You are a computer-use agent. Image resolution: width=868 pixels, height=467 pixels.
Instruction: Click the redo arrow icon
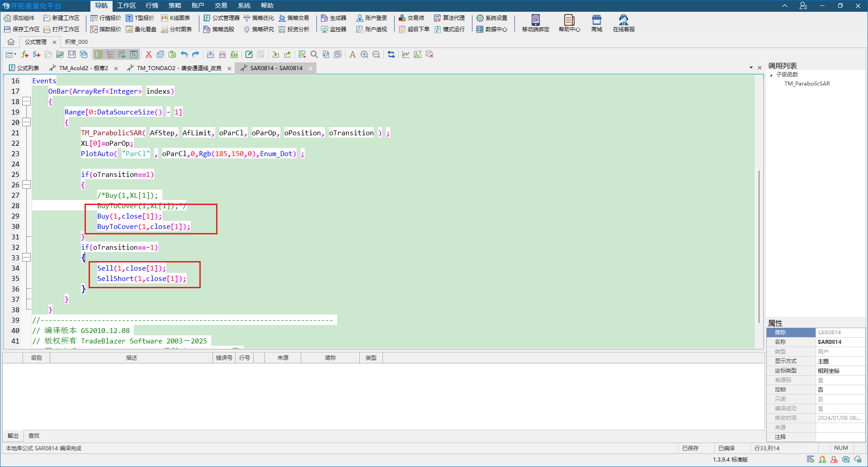(196, 54)
